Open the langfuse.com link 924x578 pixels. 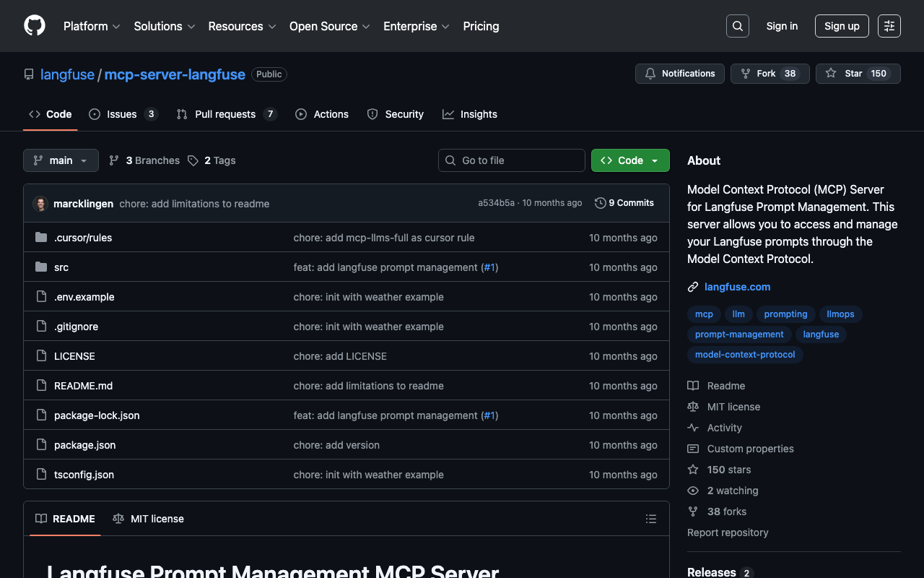[x=737, y=287]
